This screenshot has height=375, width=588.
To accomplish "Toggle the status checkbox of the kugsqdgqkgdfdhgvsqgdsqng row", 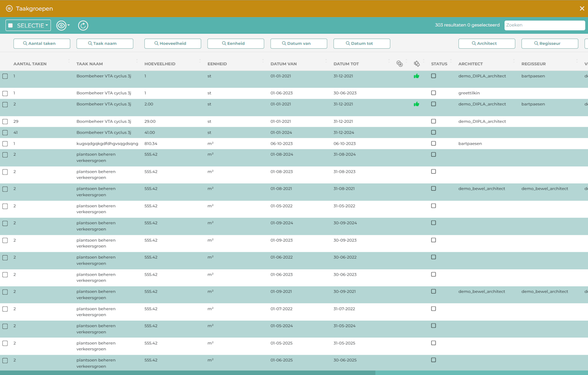I will coord(433,143).
